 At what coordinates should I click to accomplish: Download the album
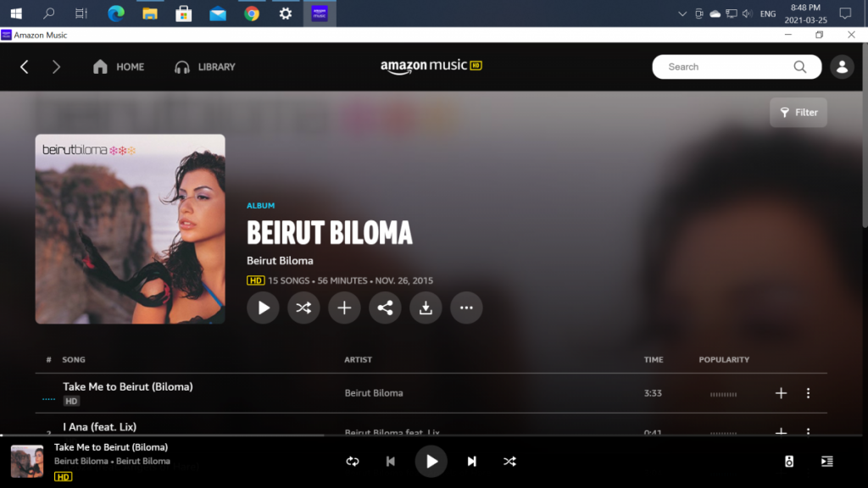426,308
